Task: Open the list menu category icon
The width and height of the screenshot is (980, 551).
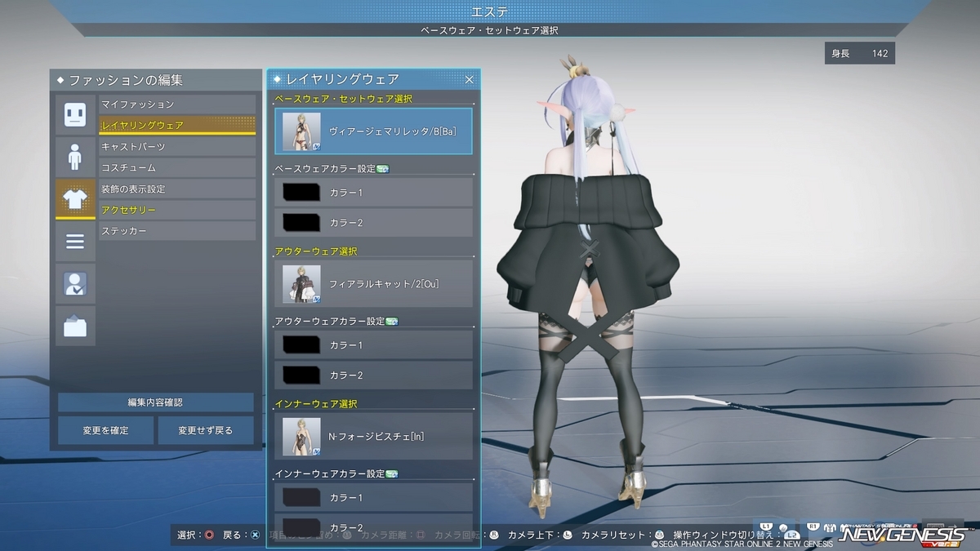Action: [x=75, y=242]
